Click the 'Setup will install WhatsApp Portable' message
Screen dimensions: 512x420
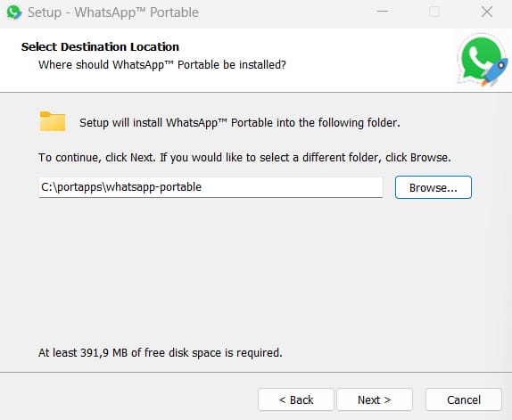click(x=240, y=123)
